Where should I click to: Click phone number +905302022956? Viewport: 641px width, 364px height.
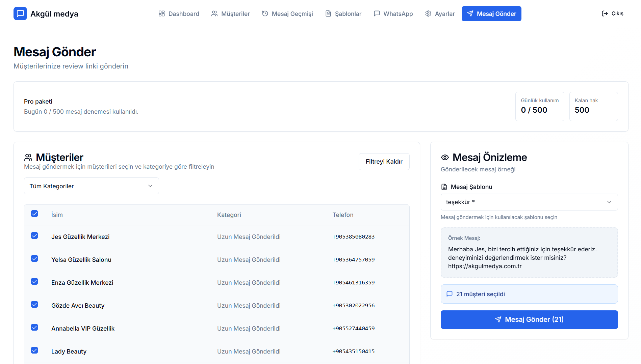pyautogui.click(x=354, y=306)
